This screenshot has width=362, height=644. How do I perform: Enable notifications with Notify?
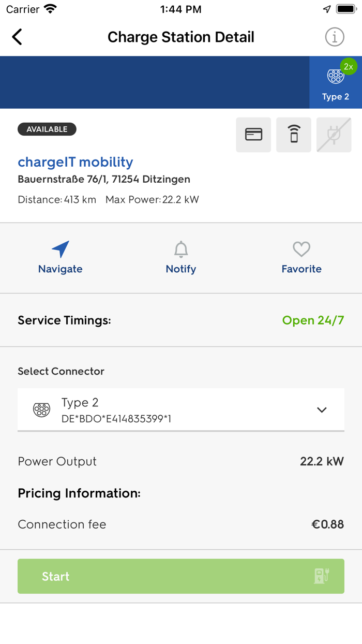[x=180, y=257]
